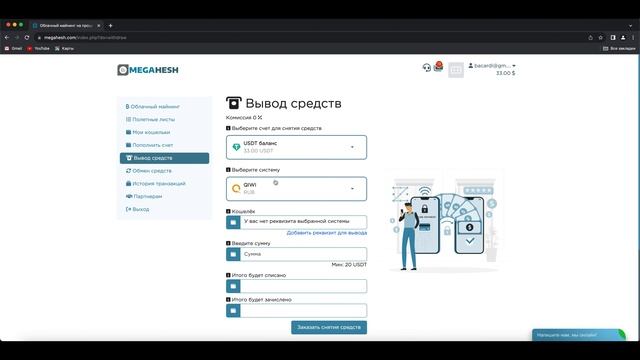Click the Сумма field's blue icon
The image size is (640, 360).
[233, 254]
